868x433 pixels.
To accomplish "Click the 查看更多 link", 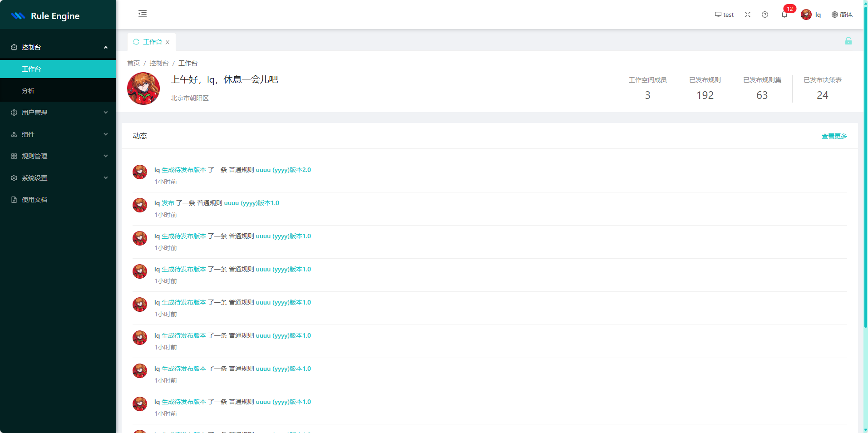I will tap(834, 136).
